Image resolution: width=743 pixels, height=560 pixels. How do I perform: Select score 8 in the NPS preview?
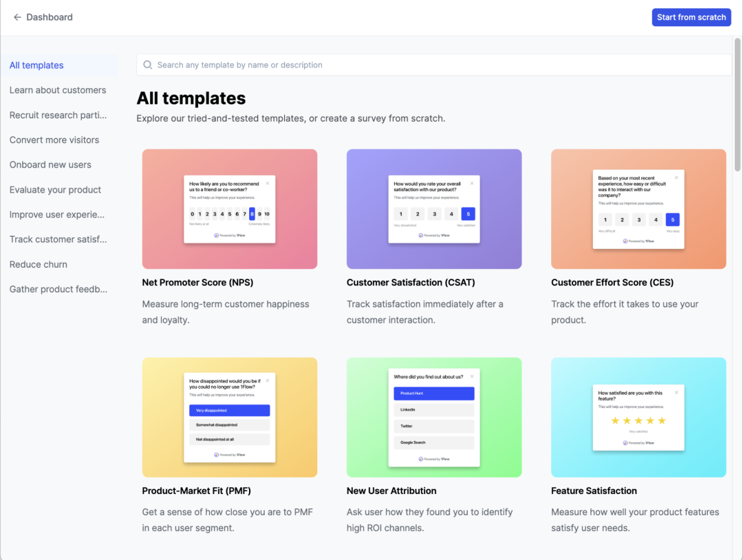point(252,214)
